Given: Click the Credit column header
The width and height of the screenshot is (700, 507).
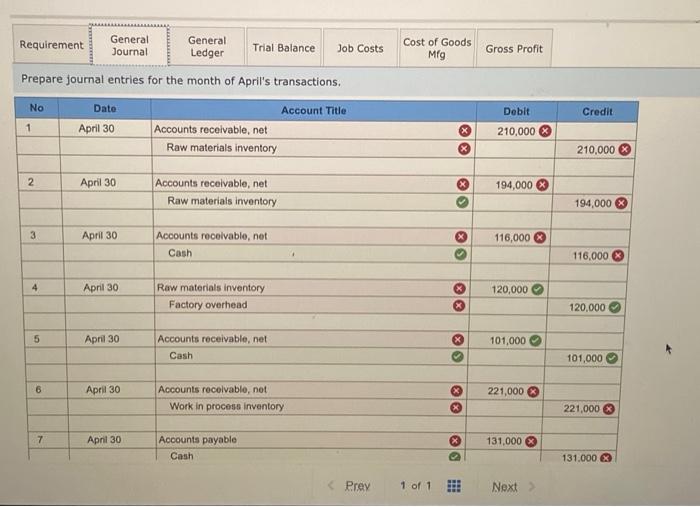Looking at the screenshot, I should coord(597,112).
